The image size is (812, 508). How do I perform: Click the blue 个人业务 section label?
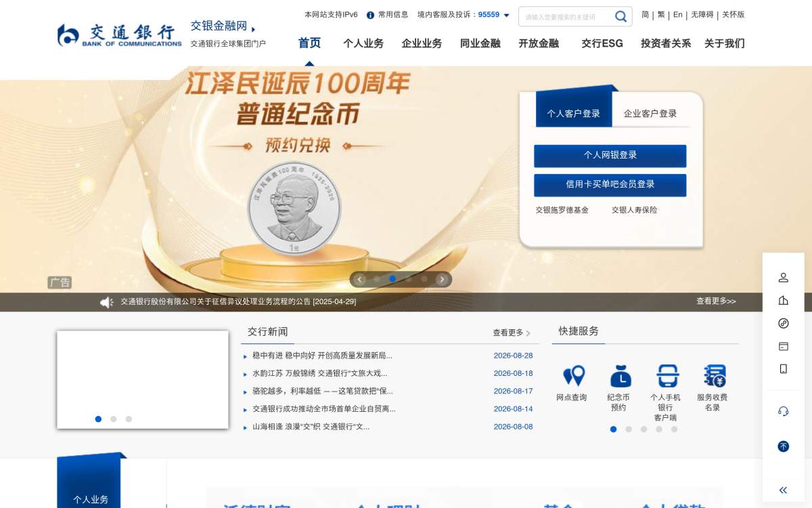click(x=91, y=499)
